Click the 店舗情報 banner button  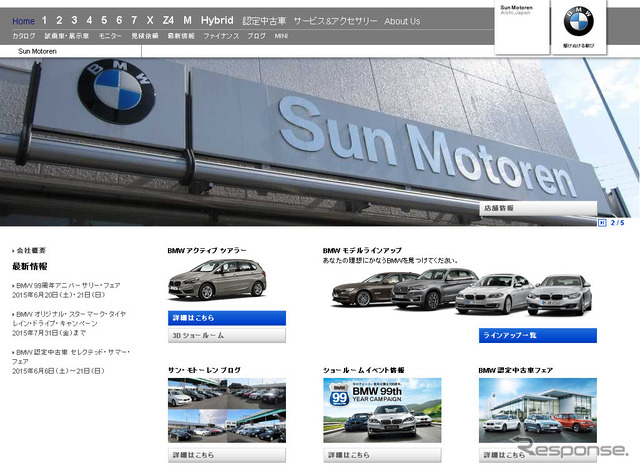point(538,208)
